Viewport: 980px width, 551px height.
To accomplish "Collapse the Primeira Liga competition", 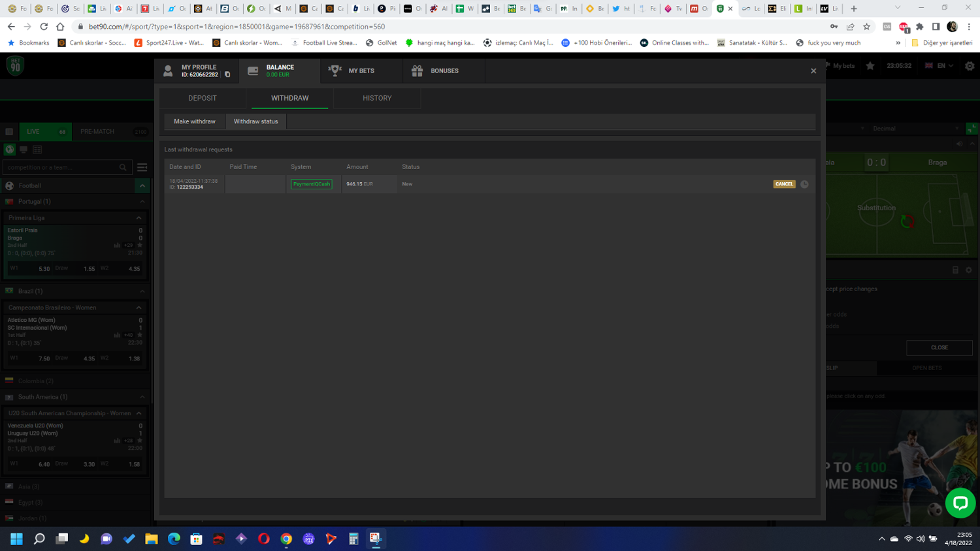I will point(139,218).
